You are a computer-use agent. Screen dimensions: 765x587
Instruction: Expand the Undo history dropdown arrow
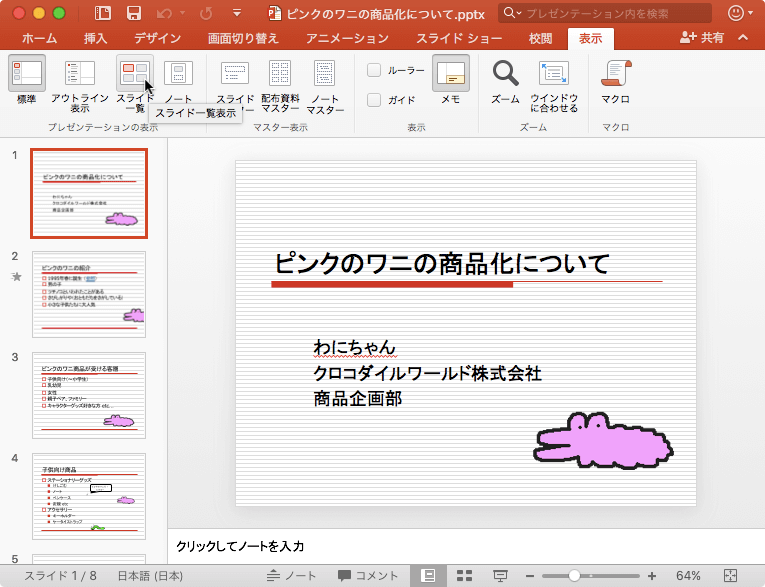click(182, 13)
